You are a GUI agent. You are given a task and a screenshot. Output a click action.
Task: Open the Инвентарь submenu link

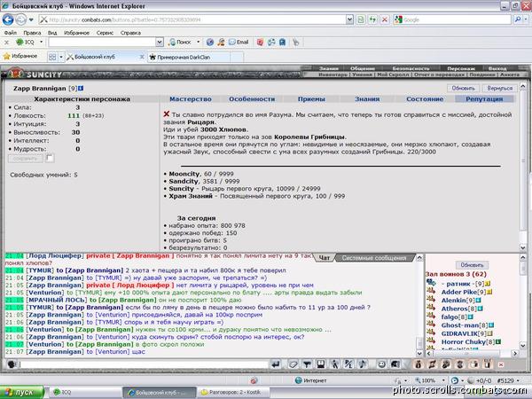tap(332, 74)
